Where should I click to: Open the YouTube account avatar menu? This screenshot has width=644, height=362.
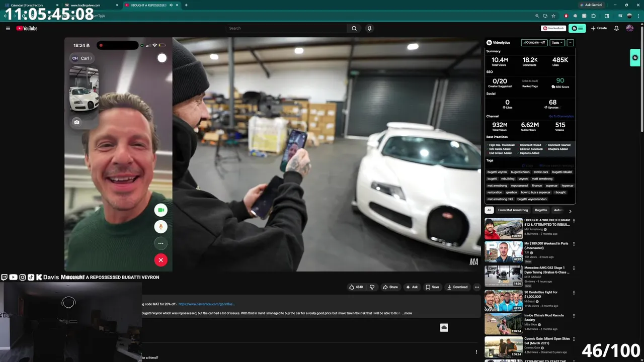(x=629, y=29)
